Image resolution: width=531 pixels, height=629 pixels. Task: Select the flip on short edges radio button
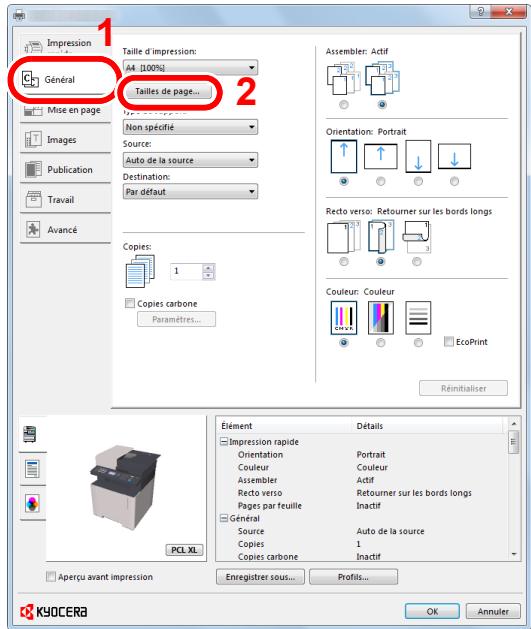click(x=417, y=262)
